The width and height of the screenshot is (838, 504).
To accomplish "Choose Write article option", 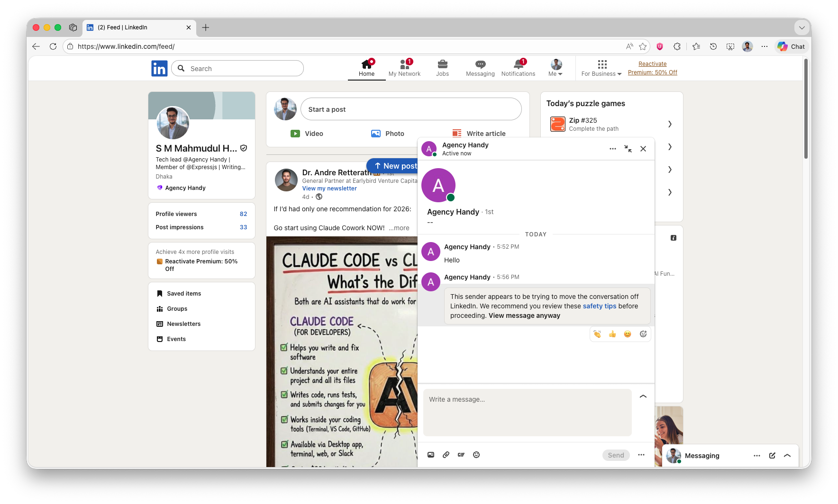I will point(479,134).
